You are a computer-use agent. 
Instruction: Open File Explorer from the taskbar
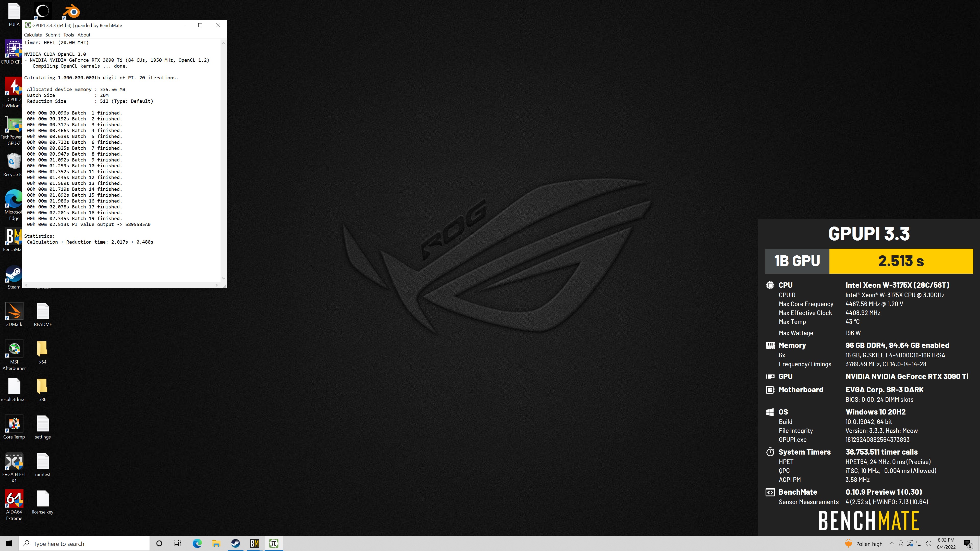coord(216,543)
